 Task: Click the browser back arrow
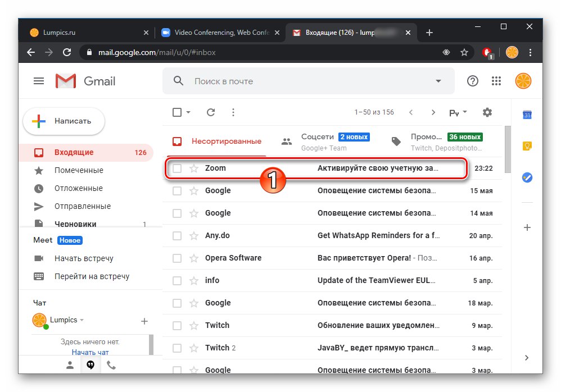[x=31, y=53]
